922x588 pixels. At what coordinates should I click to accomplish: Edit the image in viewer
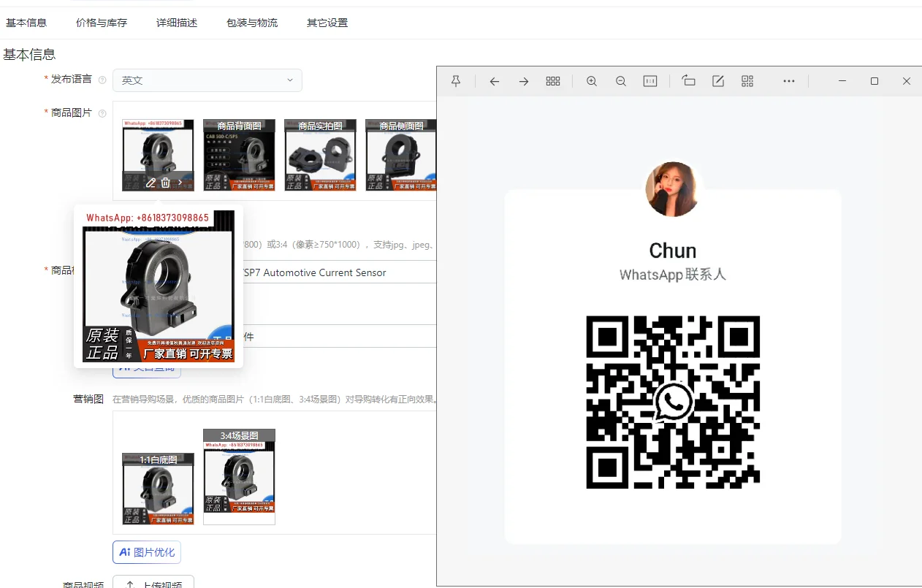718,81
